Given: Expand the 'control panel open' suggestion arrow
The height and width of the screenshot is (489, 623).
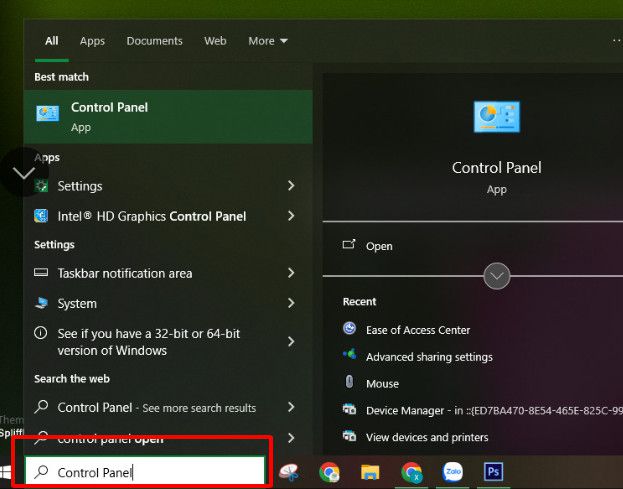Looking at the screenshot, I should [291, 438].
